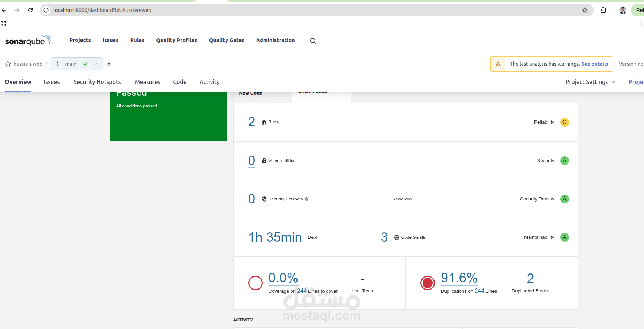Open the top Issues menu
The image size is (644, 329).
pyautogui.click(x=110, y=40)
